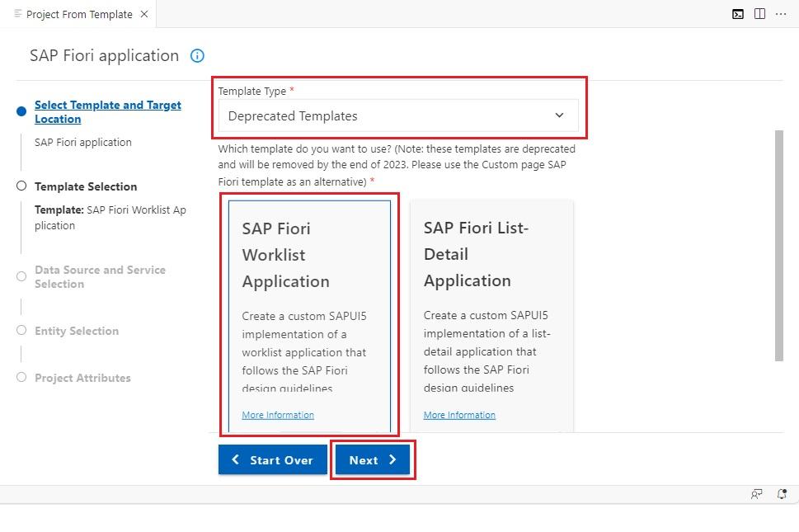The image size is (799, 532).
Task: Click the notifications bell in status bar
Action: tap(782, 494)
